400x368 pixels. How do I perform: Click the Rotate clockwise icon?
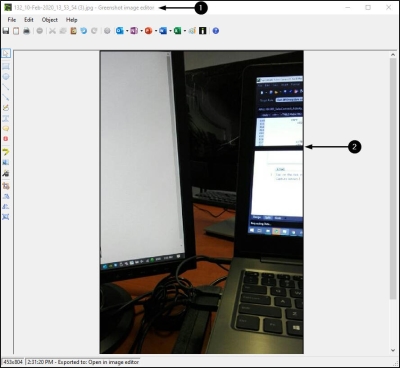(x=6, y=196)
